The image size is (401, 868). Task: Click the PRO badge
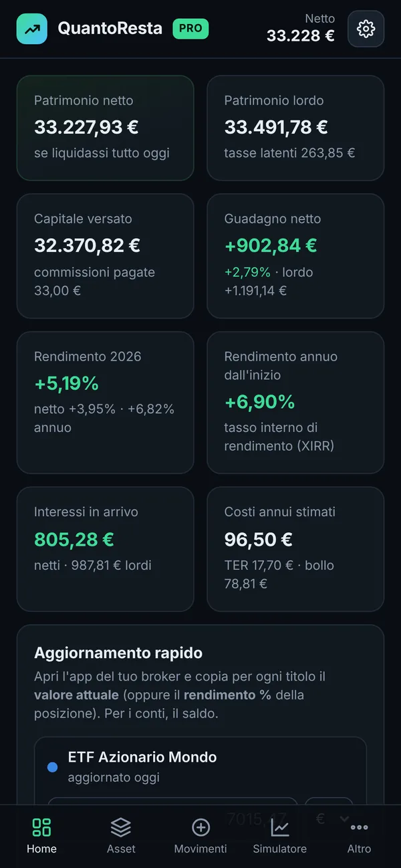point(191,29)
